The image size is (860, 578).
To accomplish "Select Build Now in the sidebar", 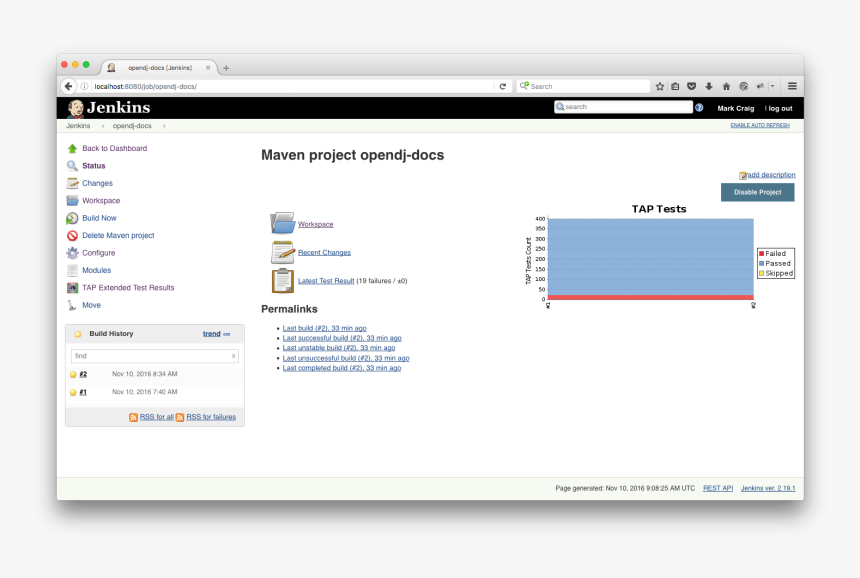I will (98, 218).
